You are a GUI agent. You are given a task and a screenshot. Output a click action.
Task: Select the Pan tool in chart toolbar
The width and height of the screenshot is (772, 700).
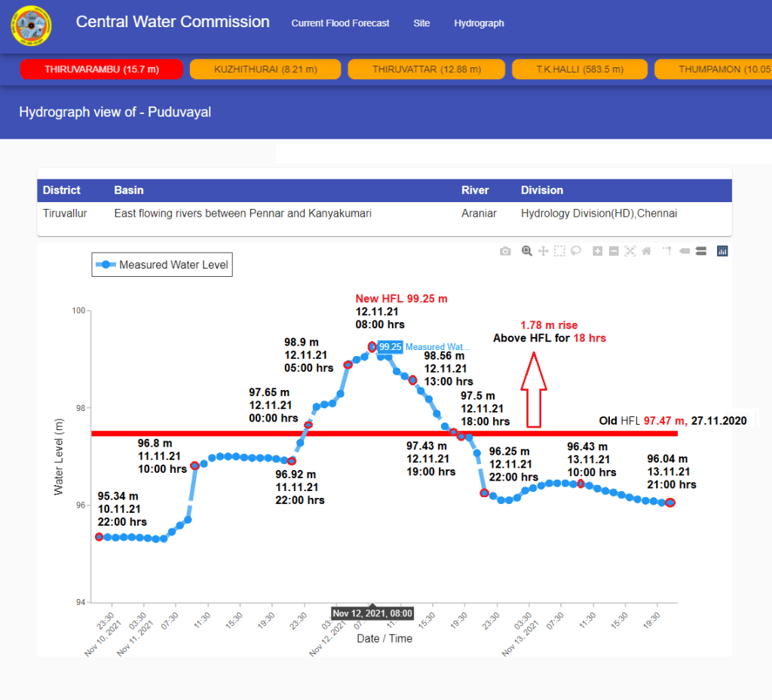(x=543, y=251)
